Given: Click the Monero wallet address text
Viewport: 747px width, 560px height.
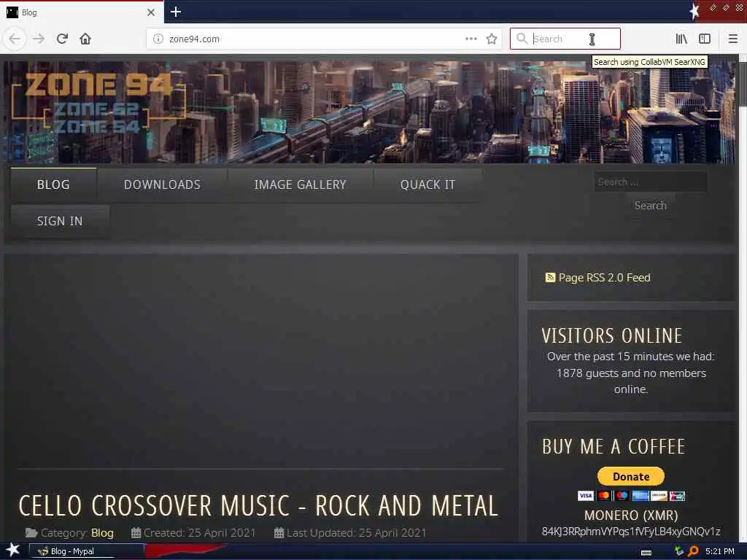Looking at the screenshot, I should coord(631,532).
